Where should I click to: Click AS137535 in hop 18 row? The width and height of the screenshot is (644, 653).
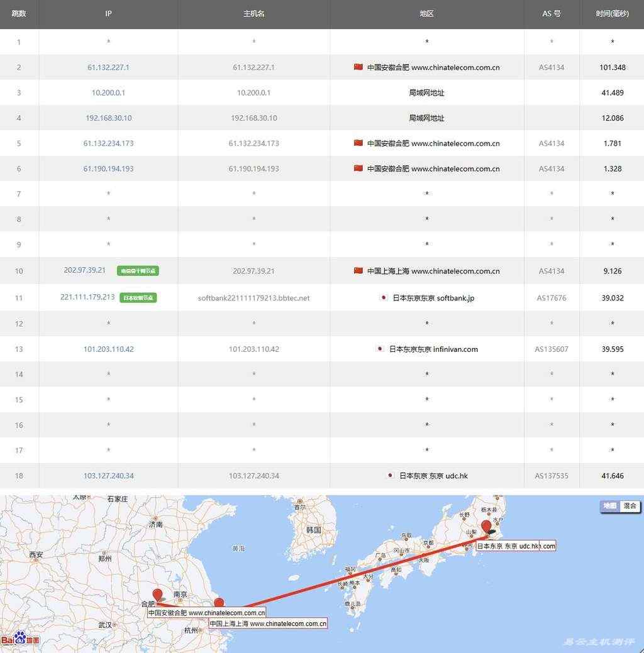[552, 476]
